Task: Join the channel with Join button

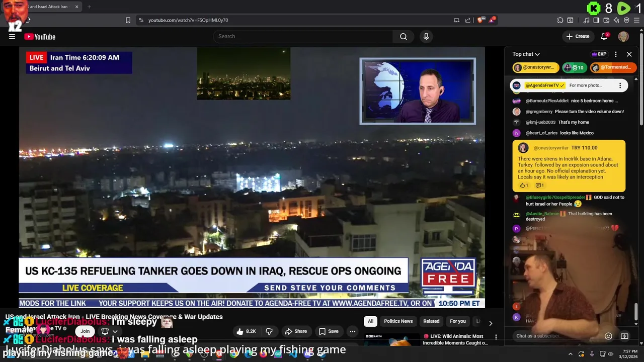Action: click(x=85, y=331)
